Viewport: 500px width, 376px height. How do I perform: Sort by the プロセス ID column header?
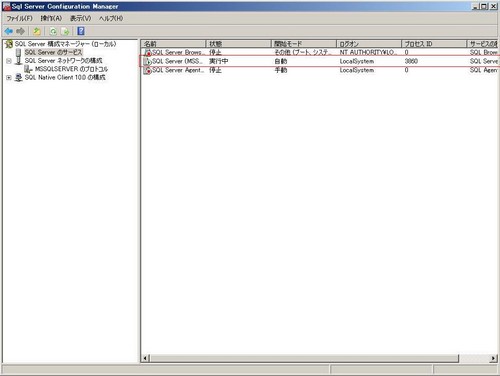(434, 44)
